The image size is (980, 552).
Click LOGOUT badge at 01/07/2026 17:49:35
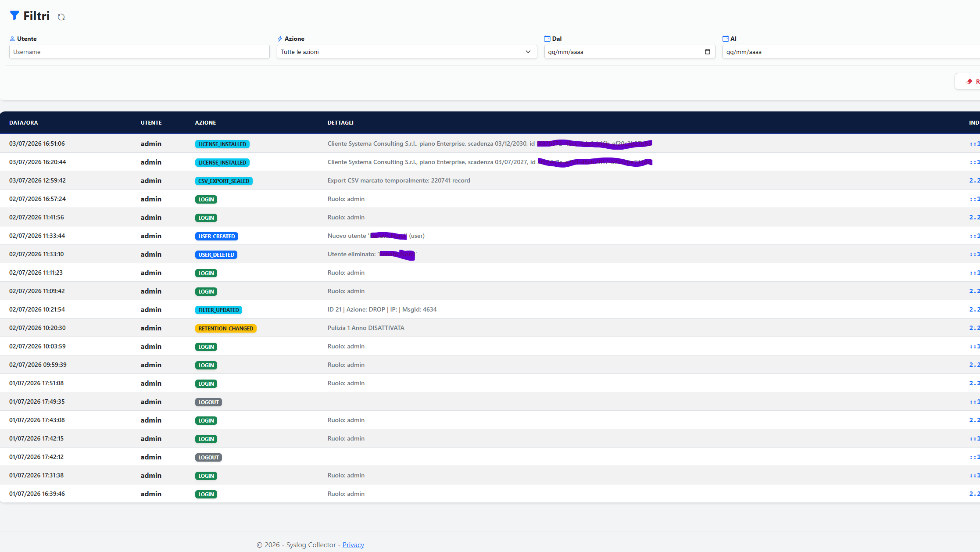(x=208, y=402)
